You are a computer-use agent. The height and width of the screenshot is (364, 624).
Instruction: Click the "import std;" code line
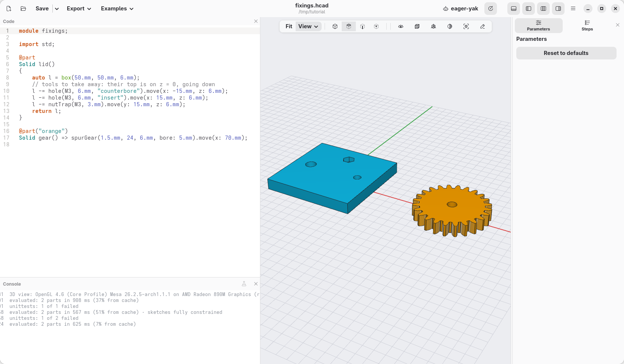tap(37, 44)
